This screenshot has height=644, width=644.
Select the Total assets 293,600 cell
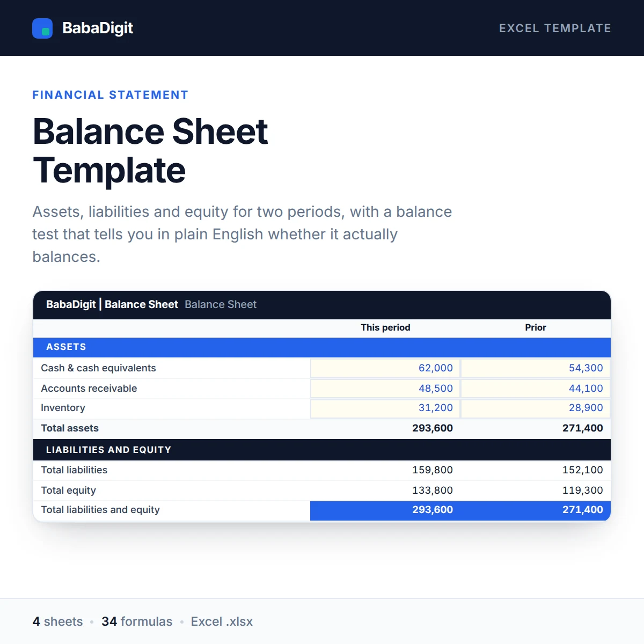pos(385,428)
